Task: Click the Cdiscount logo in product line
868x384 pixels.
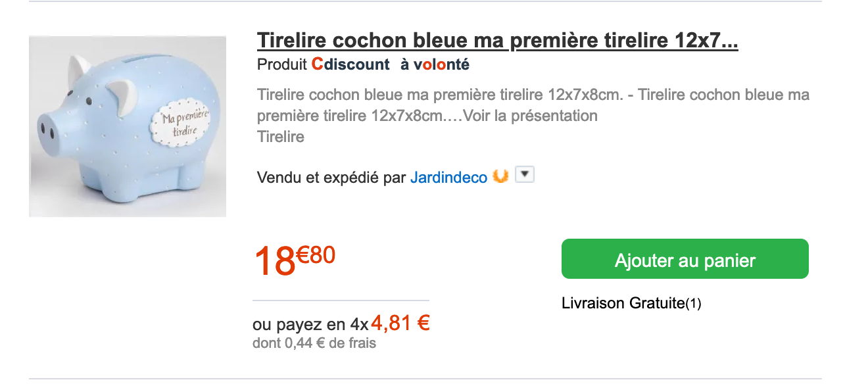Action: coord(350,64)
